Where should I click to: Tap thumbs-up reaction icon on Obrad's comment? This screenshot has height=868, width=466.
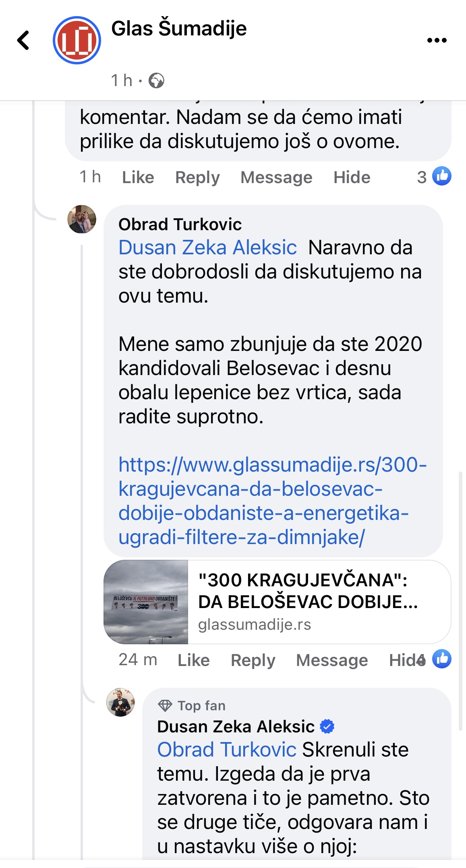[x=442, y=659]
